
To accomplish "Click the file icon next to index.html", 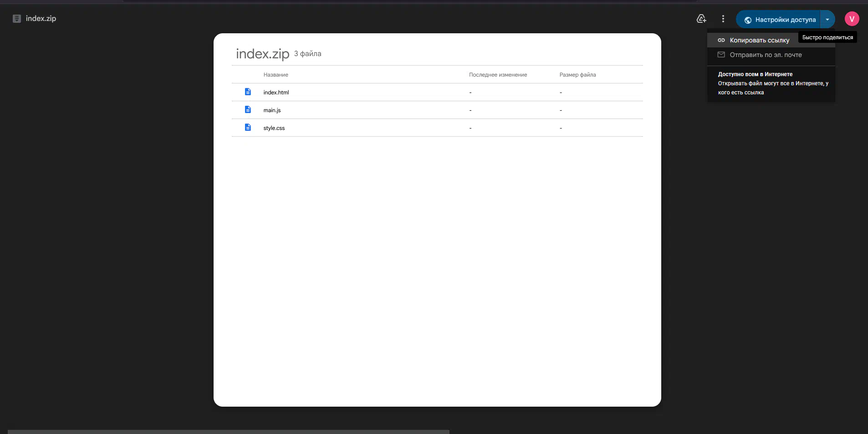I will point(248,92).
